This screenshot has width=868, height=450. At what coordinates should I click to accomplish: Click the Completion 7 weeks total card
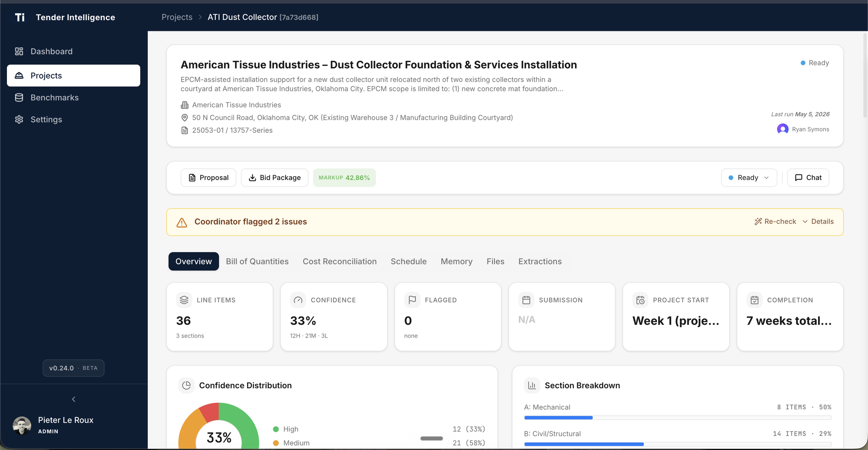pyautogui.click(x=790, y=317)
